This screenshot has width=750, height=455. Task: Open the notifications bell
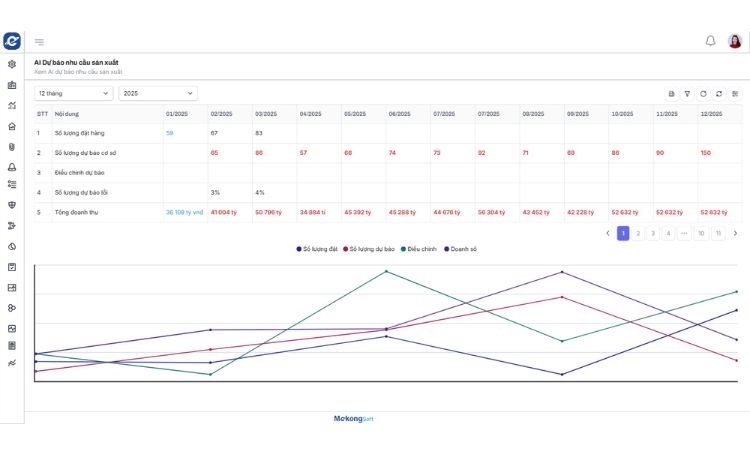click(x=710, y=41)
